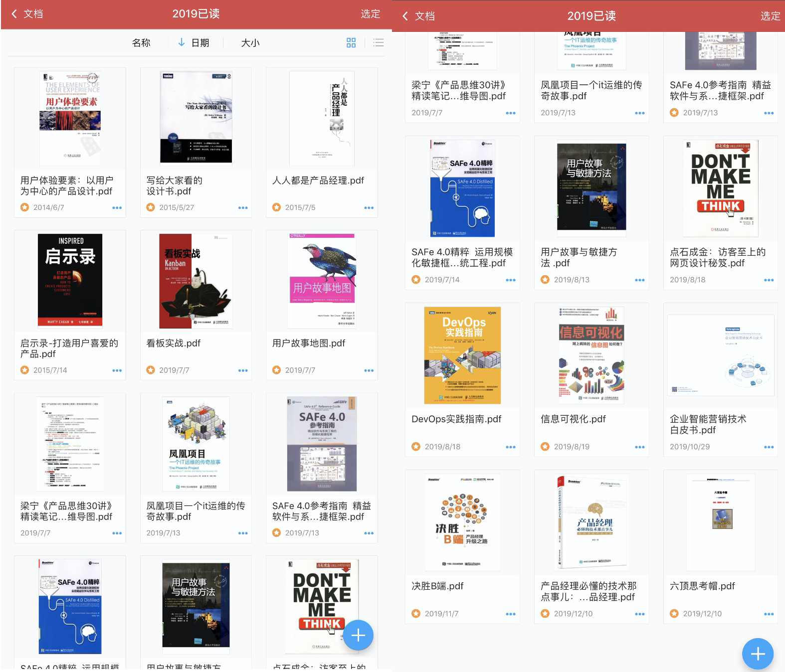The width and height of the screenshot is (785, 672).
Task: Toggle favorite star for 信息可视化.pdf
Action: [x=545, y=447]
